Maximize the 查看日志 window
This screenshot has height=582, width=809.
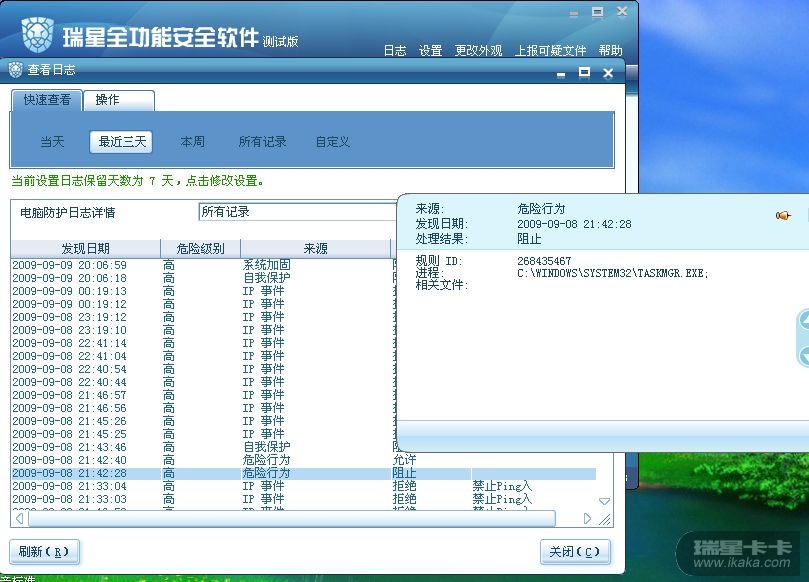point(584,72)
